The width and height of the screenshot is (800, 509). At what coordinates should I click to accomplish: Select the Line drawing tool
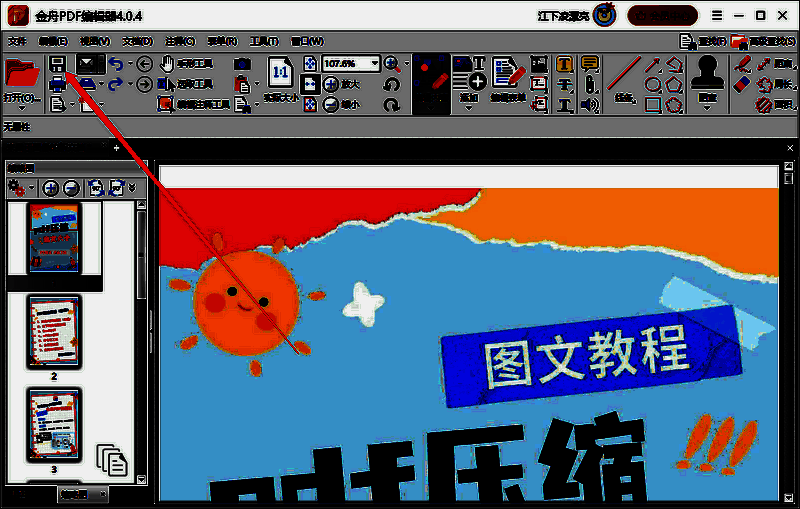(623, 74)
